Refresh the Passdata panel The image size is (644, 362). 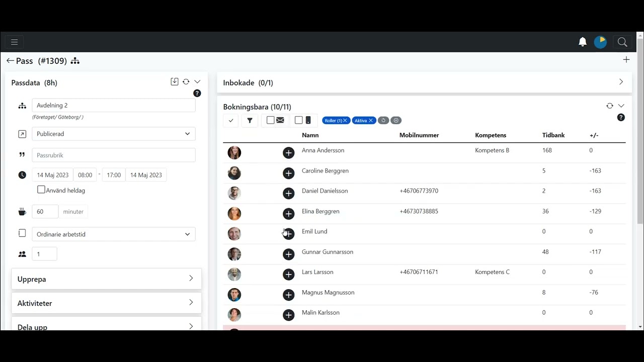(x=186, y=81)
